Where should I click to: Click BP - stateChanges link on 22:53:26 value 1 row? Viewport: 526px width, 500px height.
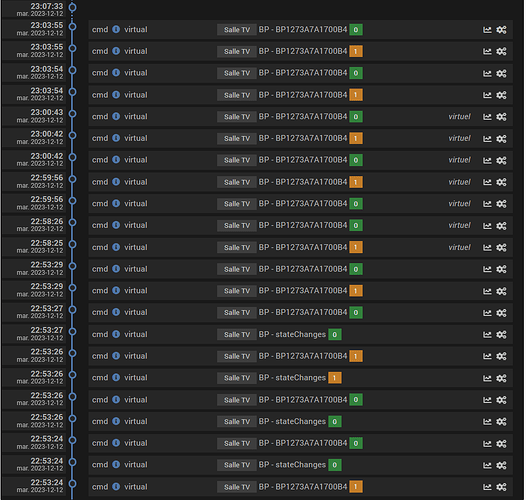pos(292,378)
